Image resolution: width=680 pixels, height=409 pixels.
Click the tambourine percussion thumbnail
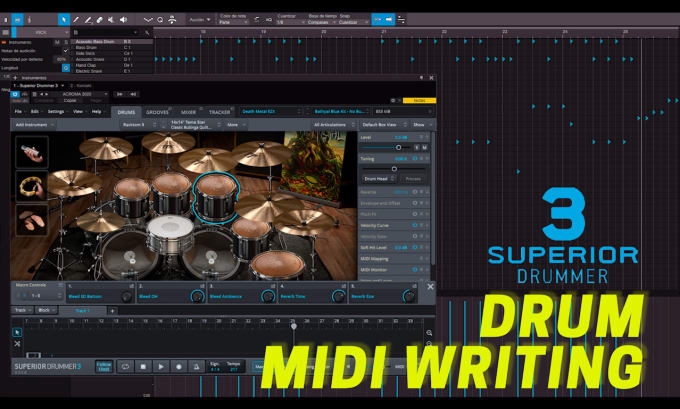pos(32,186)
